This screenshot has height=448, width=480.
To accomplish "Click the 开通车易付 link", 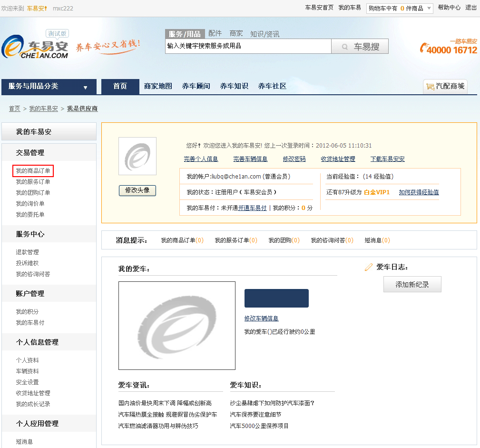I will pos(252,208).
